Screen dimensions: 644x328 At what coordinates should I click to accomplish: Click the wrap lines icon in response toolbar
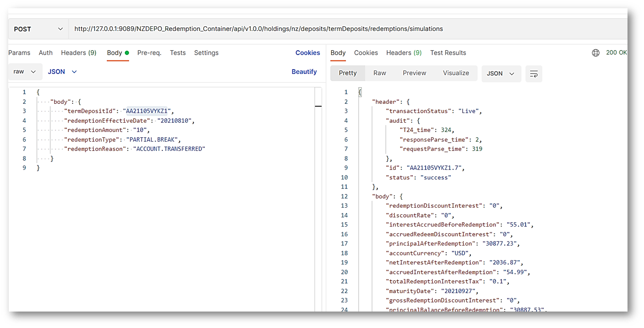(533, 74)
